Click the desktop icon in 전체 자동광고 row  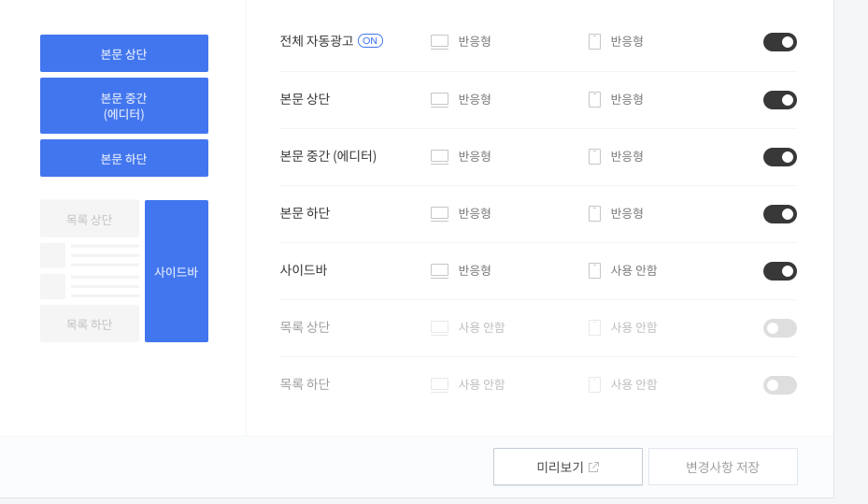(x=439, y=41)
